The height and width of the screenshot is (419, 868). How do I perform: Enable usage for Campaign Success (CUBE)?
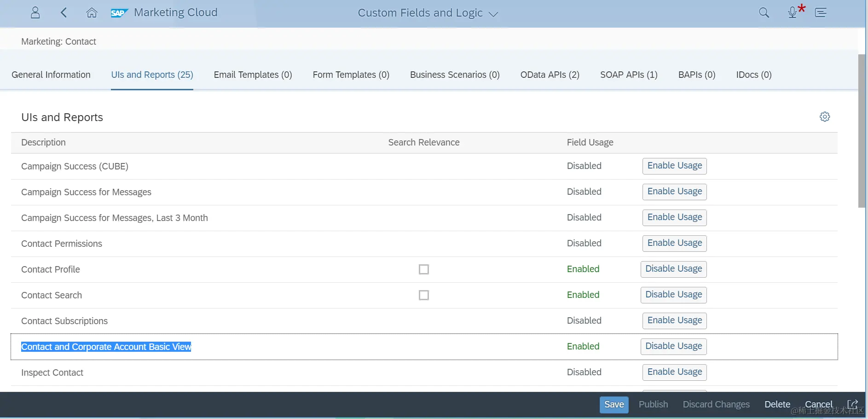point(674,166)
